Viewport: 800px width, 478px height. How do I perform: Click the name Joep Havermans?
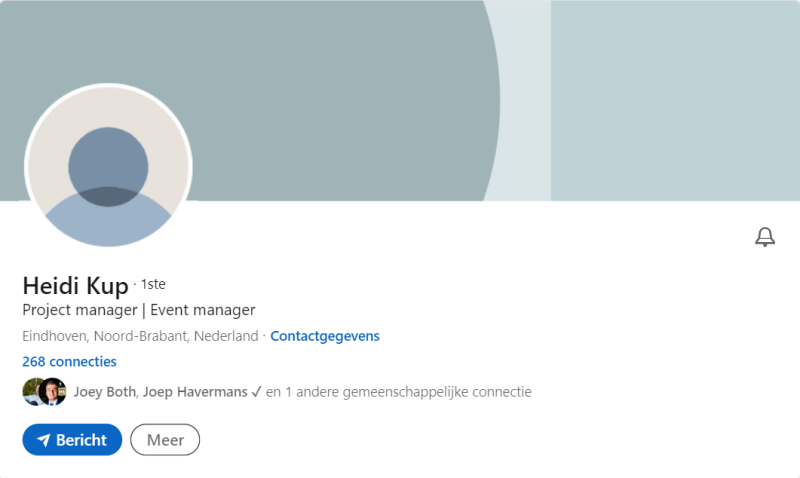click(x=195, y=392)
